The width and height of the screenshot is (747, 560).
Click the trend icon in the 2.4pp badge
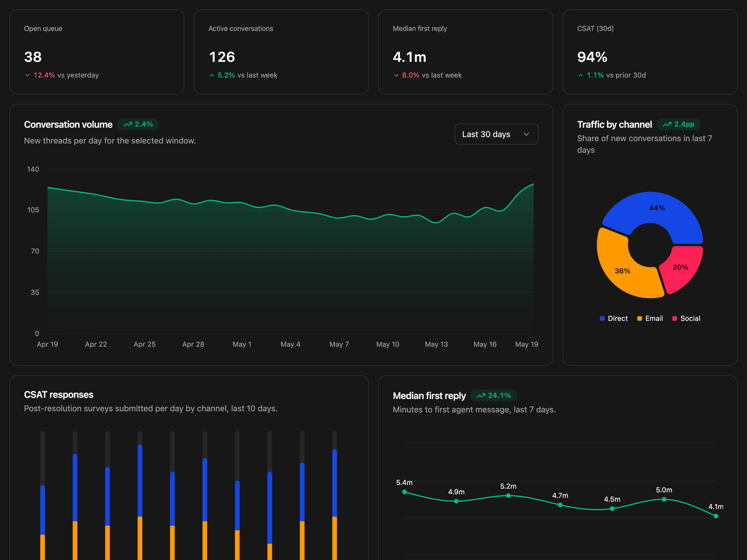point(667,124)
